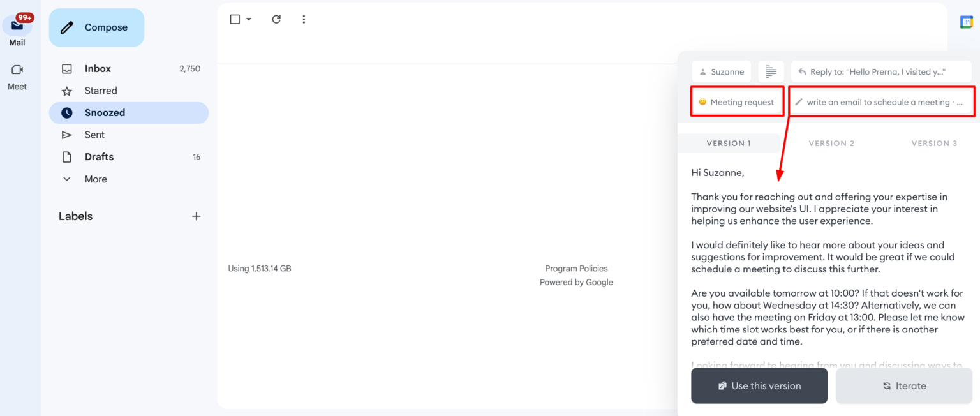The height and width of the screenshot is (416, 980).
Task: Click the refresh icon in toolbar
Action: [276, 19]
